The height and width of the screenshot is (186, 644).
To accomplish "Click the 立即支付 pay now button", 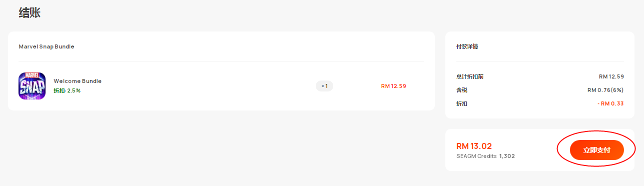I will point(596,150).
